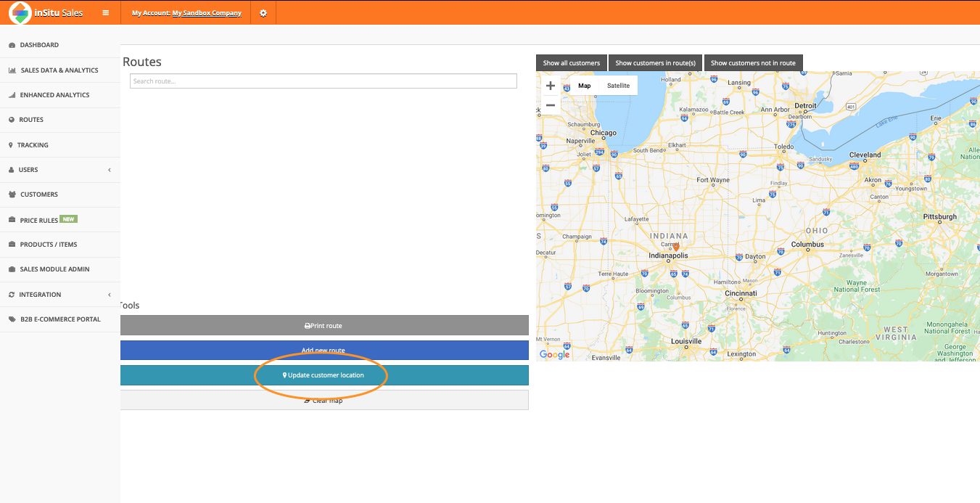Open Sales Data & Analytics section

click(x=59, y=70)
